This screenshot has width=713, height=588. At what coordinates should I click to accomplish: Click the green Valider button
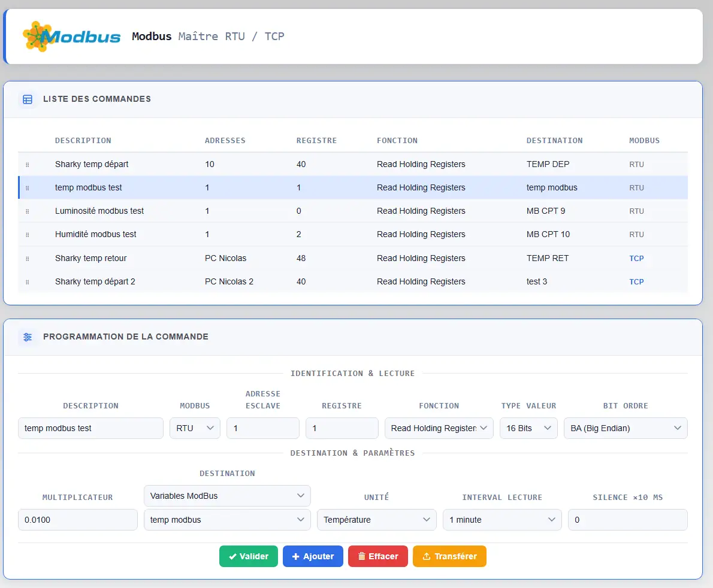click(x=248, y=556)
